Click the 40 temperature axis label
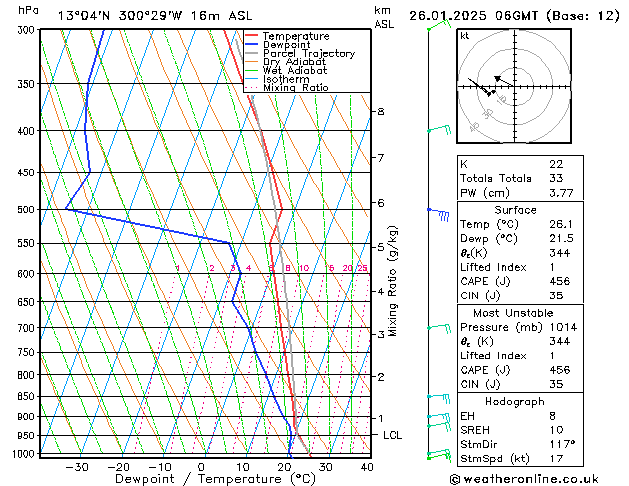This screenshot has width=629, height=486. pos(367,467)
